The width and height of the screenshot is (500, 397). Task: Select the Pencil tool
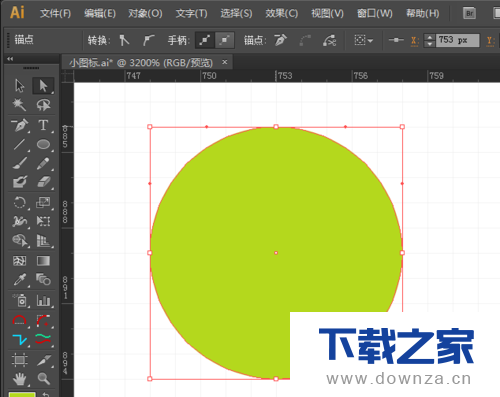click(43, 163)
